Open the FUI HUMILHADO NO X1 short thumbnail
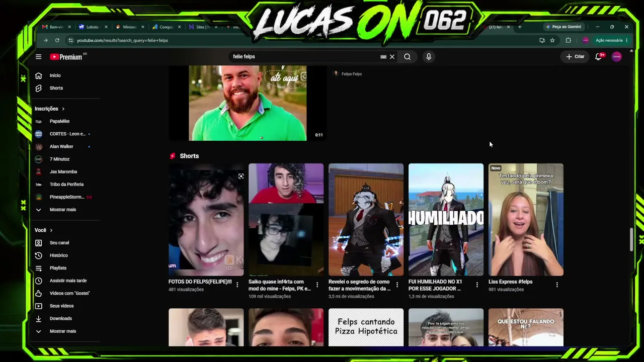Image resolution: width=644 pixels, height=362 pixels. tap(446, 220)
